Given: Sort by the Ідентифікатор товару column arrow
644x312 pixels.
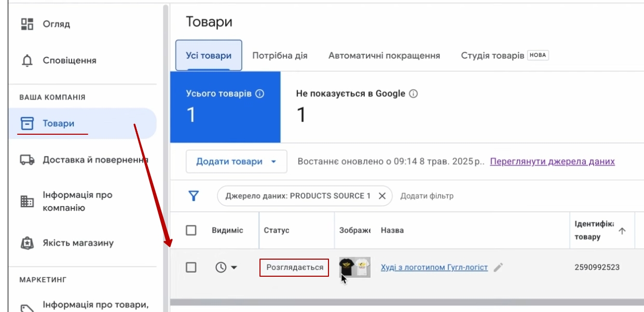Looking at the screenshot, I should (622, 231).
